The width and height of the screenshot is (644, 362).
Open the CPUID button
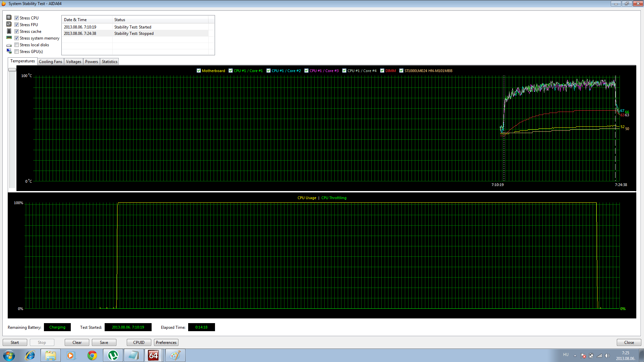tap(139, 343)
